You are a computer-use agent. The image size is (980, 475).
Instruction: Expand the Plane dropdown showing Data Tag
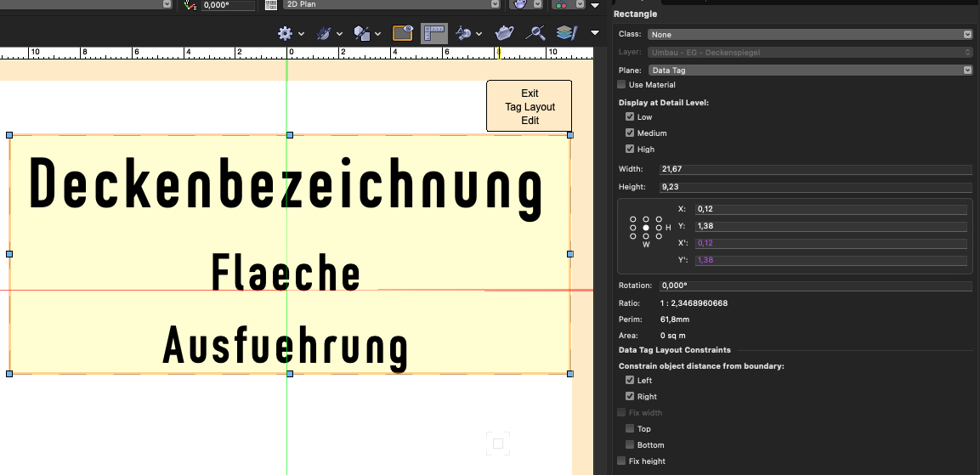click(x=809, y=71)
